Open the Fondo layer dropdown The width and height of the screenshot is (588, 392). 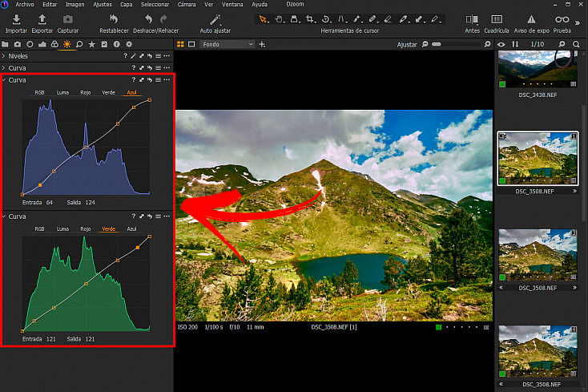pyautogui.click(x=228, y=44)
